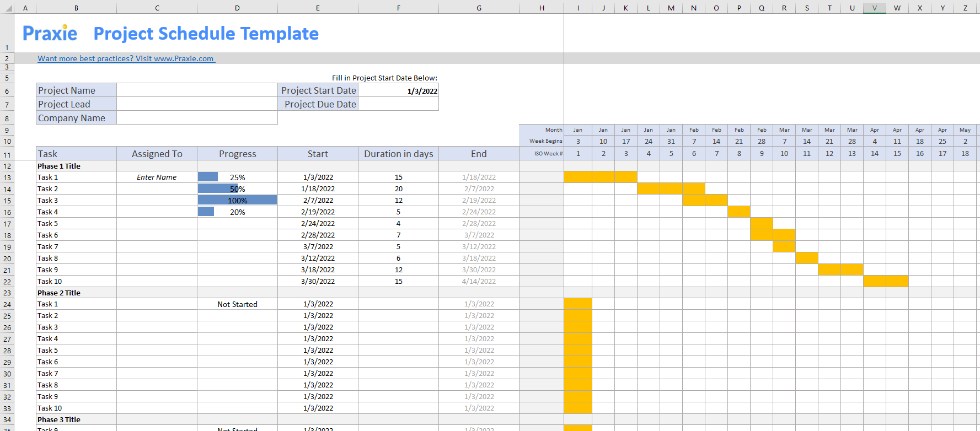Select end date 3/12/2022 for Task 7
Viewport: 980px width, 431px height.
point(479,247)
